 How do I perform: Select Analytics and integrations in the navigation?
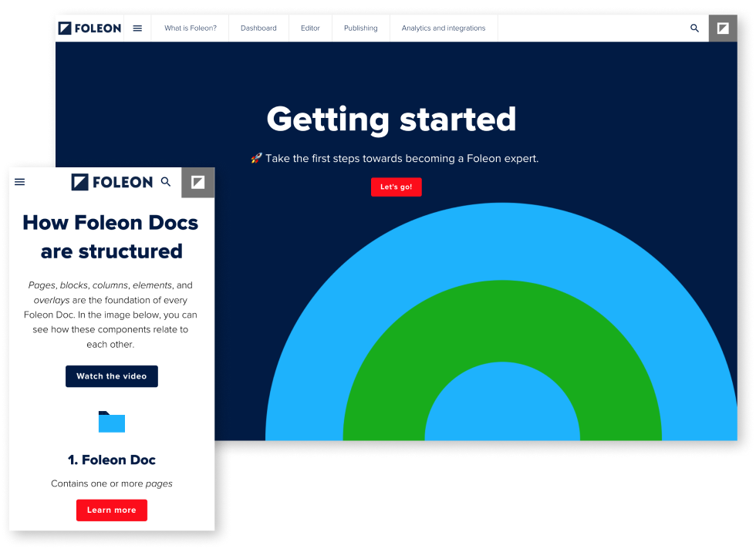point(444,29)
